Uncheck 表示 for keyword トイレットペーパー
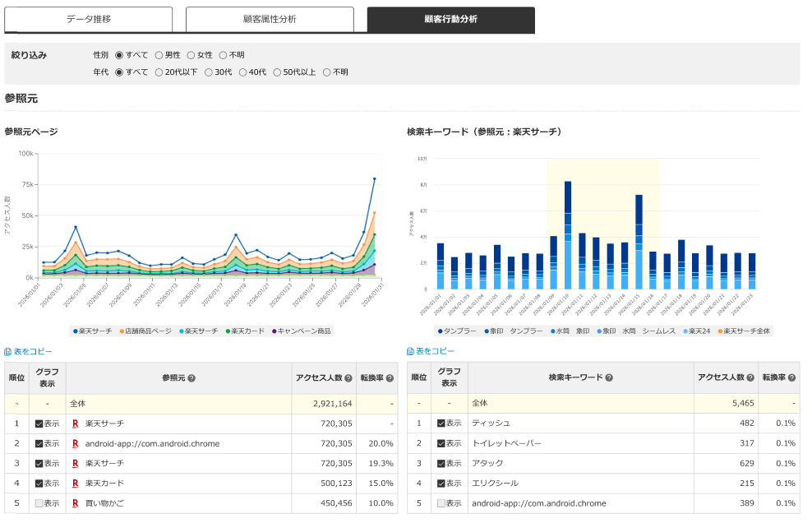The width and height of the screenshot is (812, 523). 441,444
